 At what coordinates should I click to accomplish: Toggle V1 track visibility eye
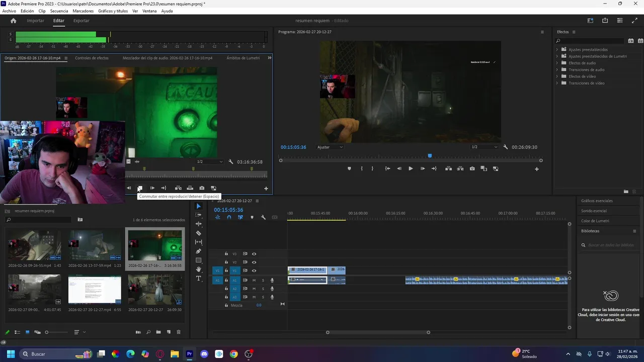[x=254, y=270]
